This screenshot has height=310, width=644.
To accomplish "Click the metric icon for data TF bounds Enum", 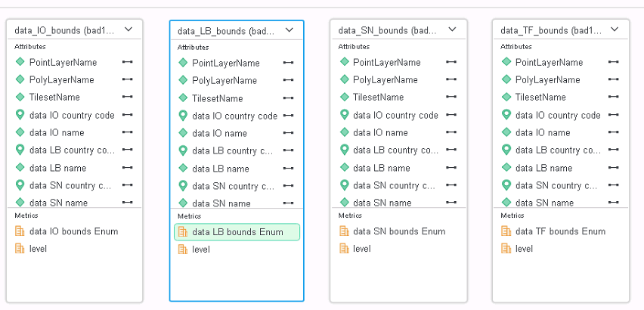I will coord(506,231).
